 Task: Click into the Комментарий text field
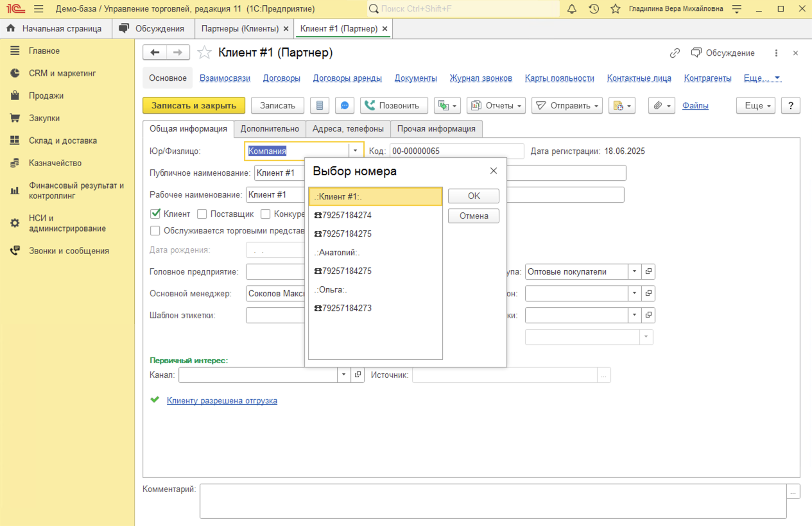pyautogui.click(x=492, y=501)
